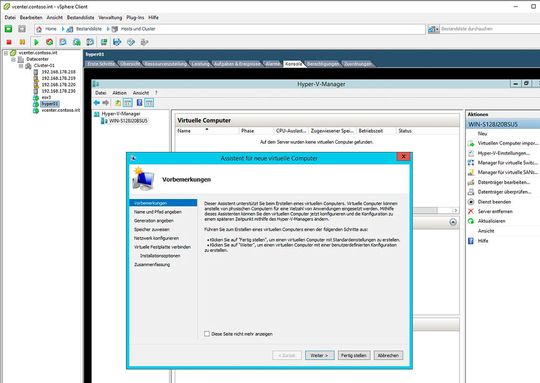Screen dimensions: 540x383
Task: Click the Home icon in the navigation bar
Action: tap(39, 29)
